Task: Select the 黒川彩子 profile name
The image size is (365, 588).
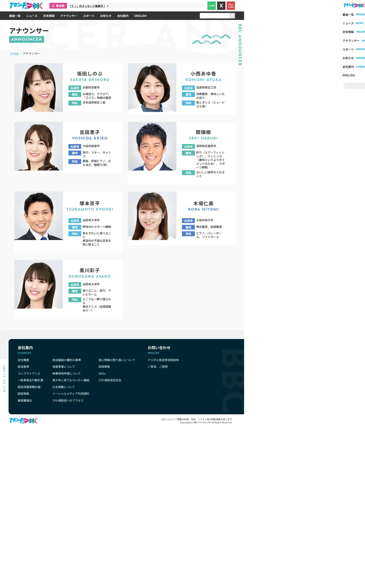Action: (x=90, y=270)
